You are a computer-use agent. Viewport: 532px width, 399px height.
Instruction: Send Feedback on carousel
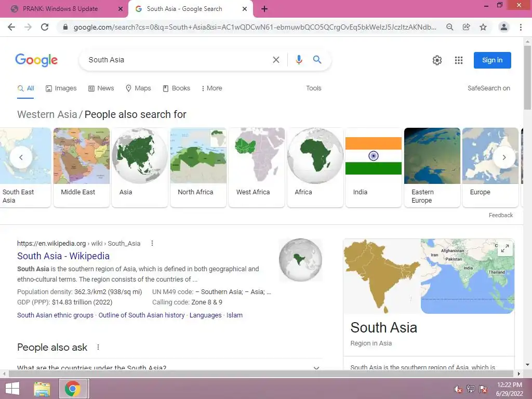501,215
